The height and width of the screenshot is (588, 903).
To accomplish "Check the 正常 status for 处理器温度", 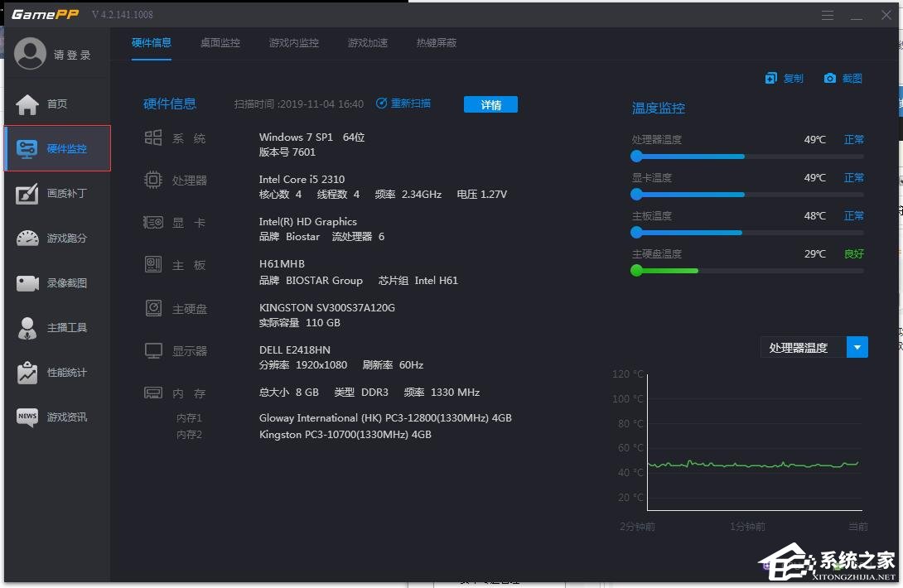I will pyautogui.click(x=853, y=139).
